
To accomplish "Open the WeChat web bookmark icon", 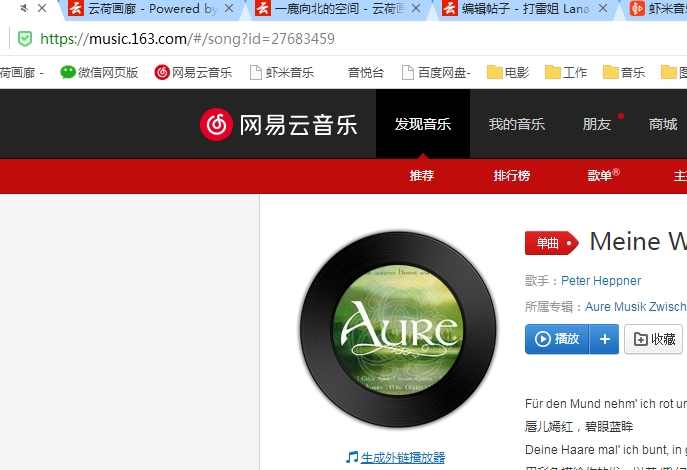I will (x=68, y=72).
